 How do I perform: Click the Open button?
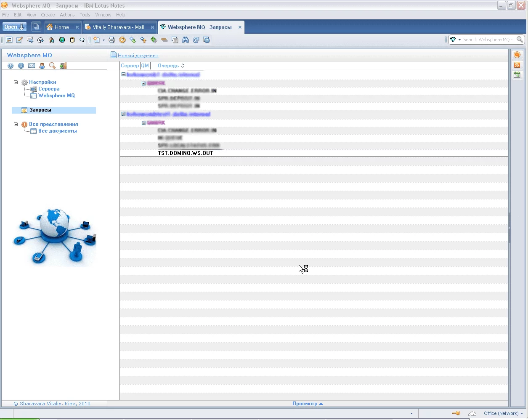[x=14, y=27]
